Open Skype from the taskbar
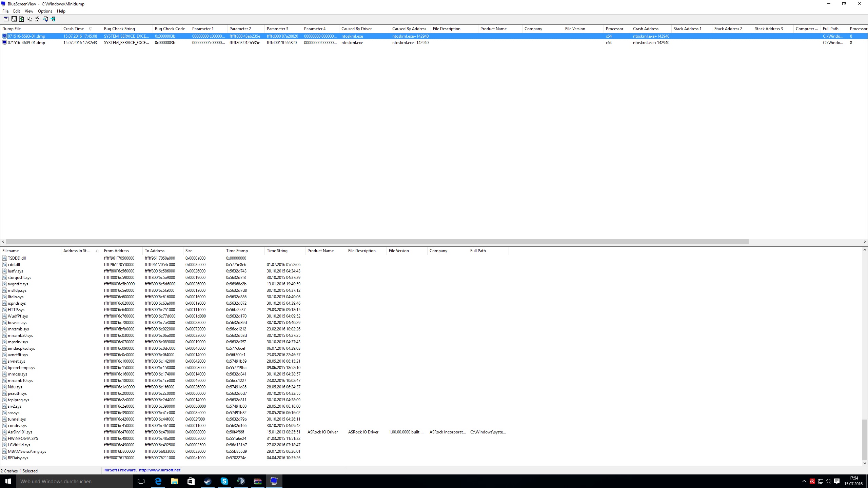The image size is (868, 488). click(x=224, y=481)
